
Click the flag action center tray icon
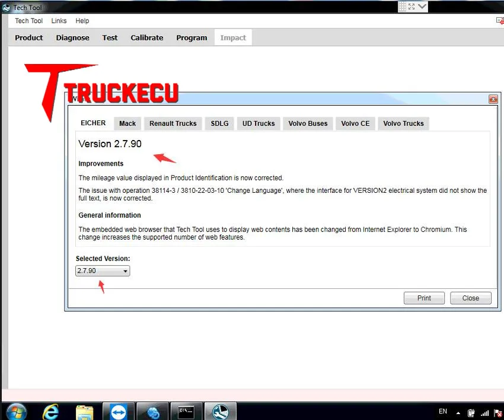pos(497,413)
